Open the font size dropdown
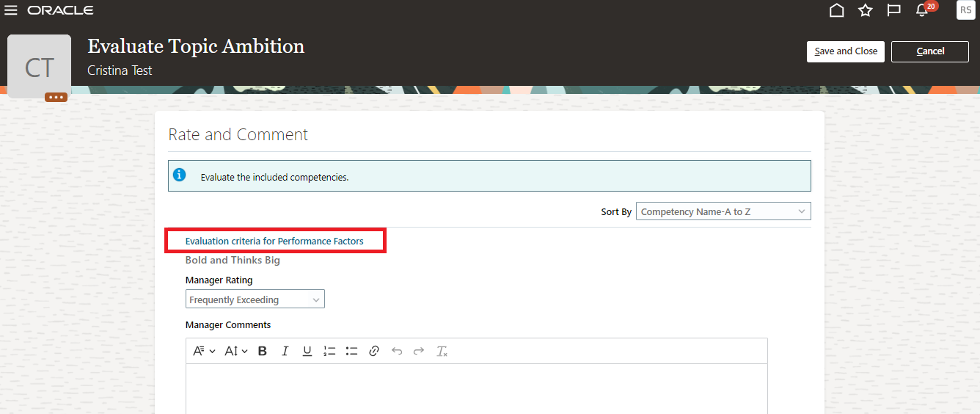Screen dimensions: 980x414 [236, 351]
